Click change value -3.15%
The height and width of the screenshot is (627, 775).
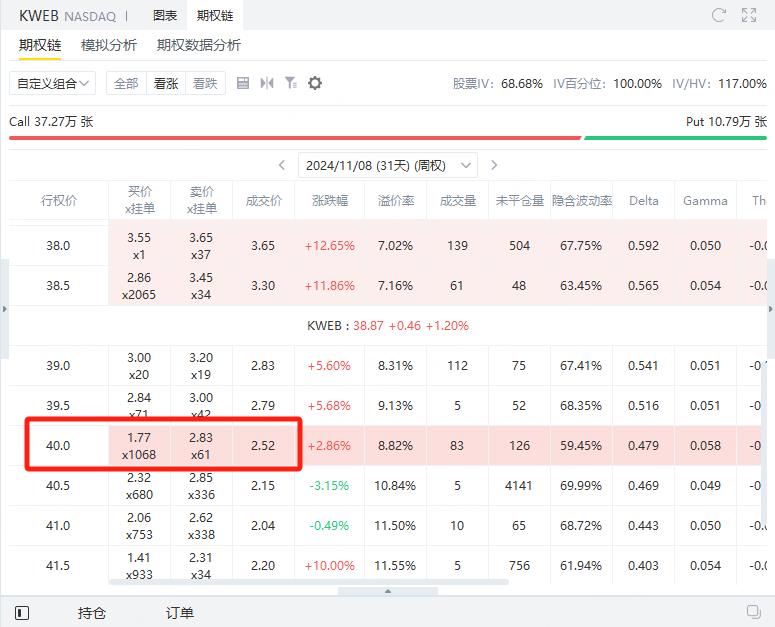point(329,486)
